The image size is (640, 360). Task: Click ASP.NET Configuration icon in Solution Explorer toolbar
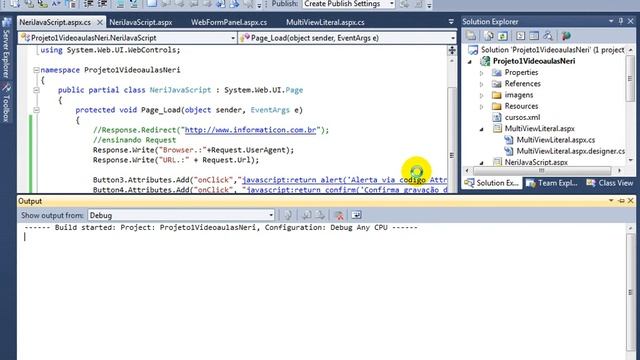566,36
